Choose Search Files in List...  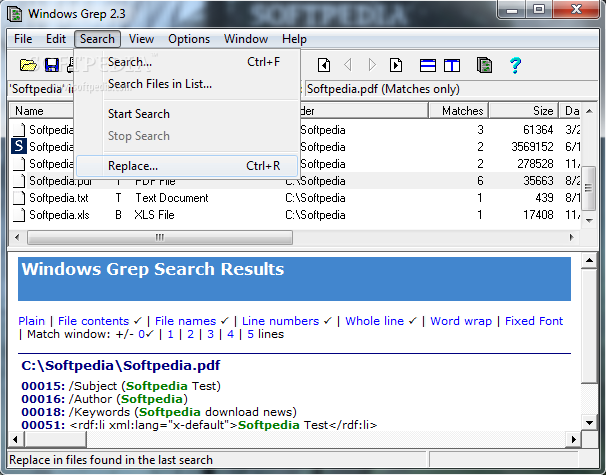tap(187, 84)
